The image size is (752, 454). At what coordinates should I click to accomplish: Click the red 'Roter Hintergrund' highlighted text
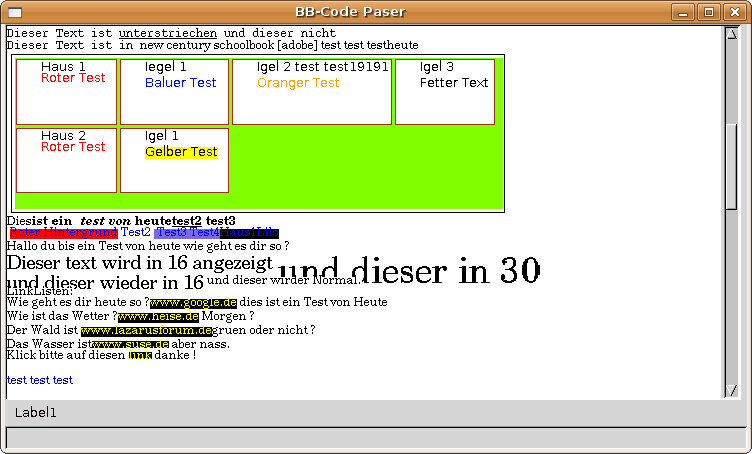63,233
